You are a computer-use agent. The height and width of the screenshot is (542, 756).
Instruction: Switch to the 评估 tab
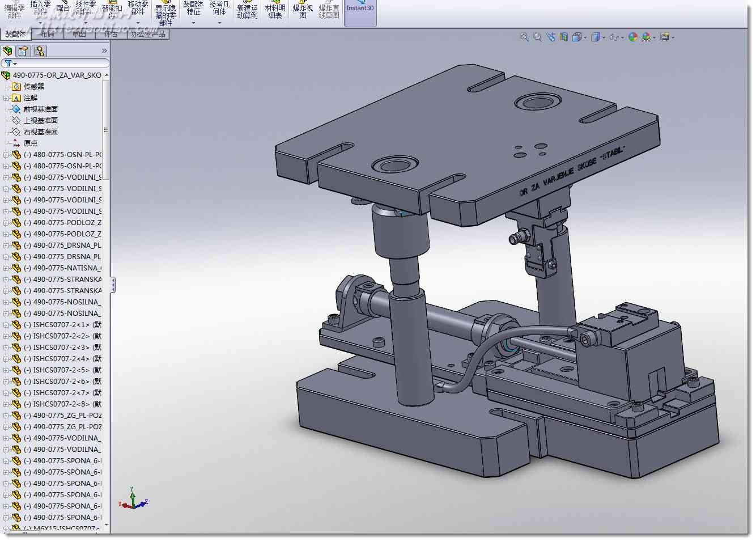tap(111, 34)
